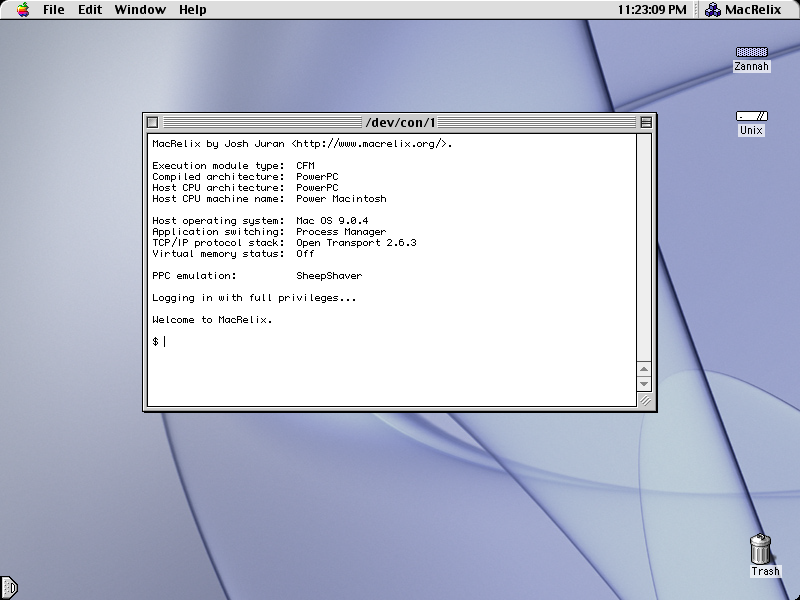Click the /dev/con/1 window title
The height and width of the screenshot is (600, 800).
tap(401, 122)
